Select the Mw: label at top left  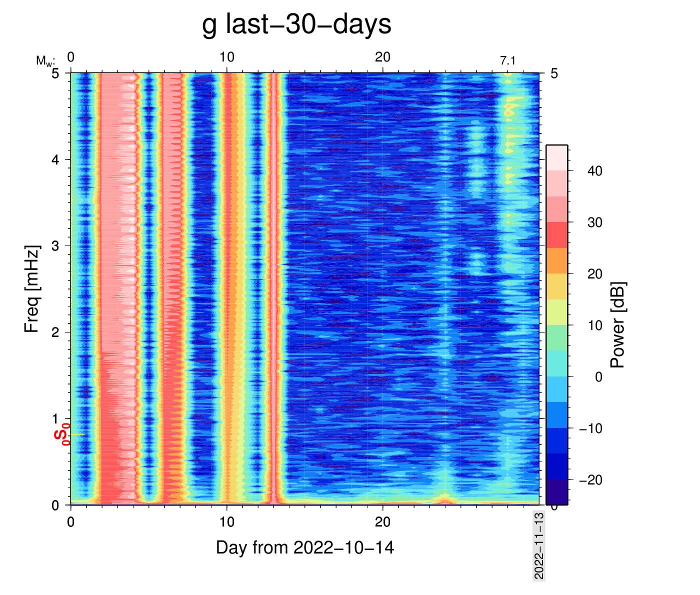pos(44,61)
